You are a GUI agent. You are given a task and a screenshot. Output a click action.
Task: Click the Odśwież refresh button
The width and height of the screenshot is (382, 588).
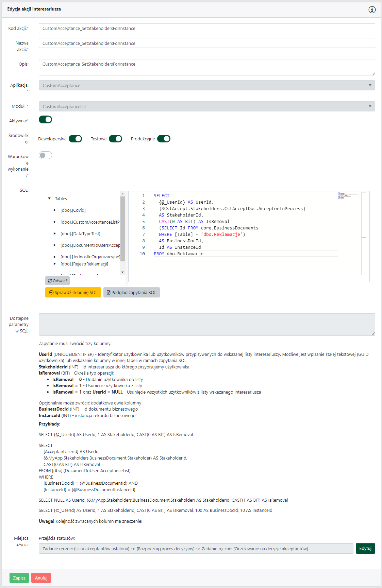tap(57, 281)
